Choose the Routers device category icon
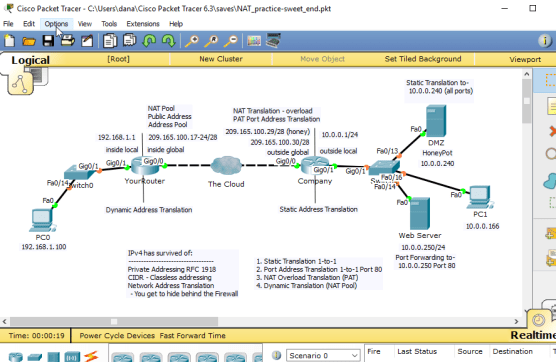 coord(16,357)
